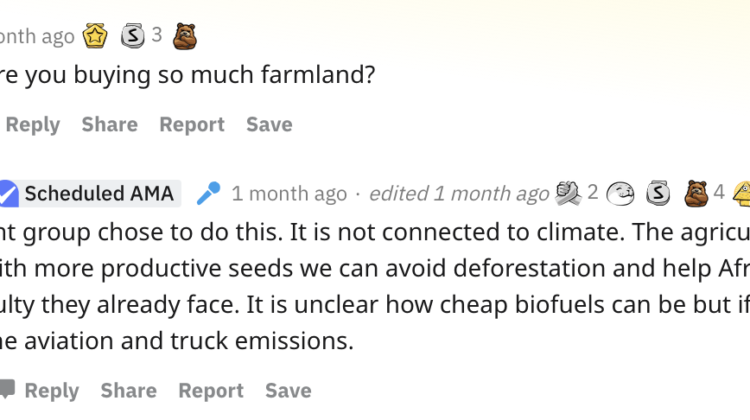Click the Scheduled AMA flair label

point(99,193)
